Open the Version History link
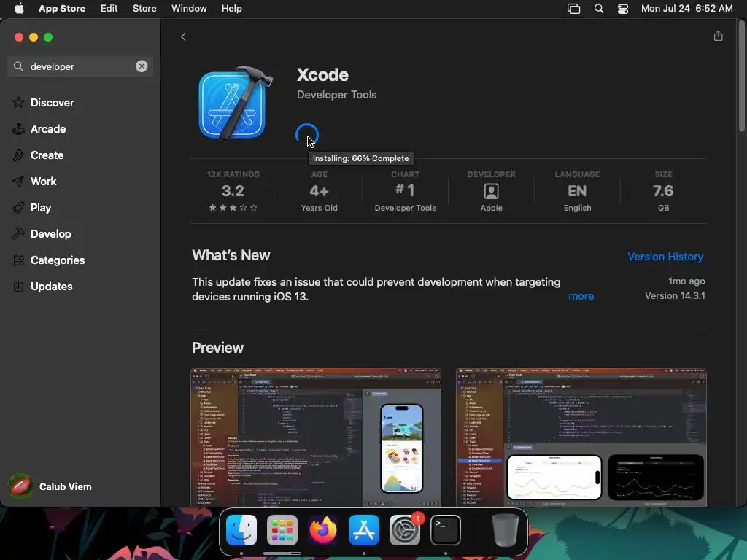This screenshot has height=560, width=747. (x=665, y=257)
